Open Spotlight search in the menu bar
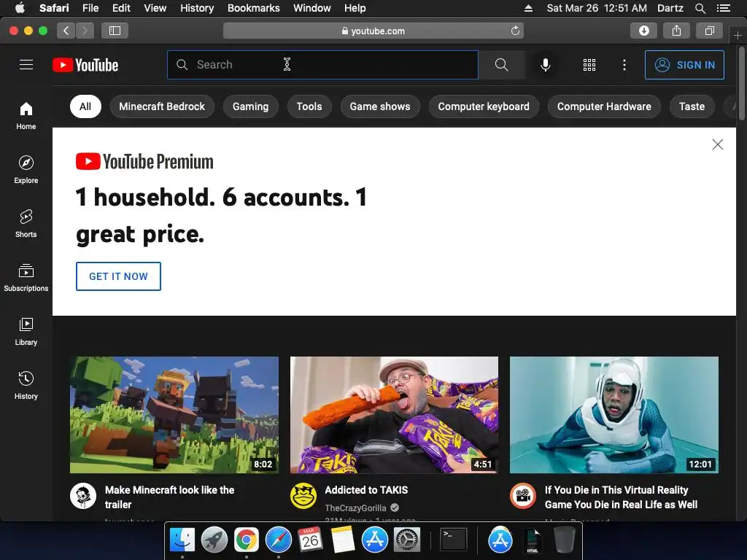Viewport: 747px width, 560px height. click(700, 8)
